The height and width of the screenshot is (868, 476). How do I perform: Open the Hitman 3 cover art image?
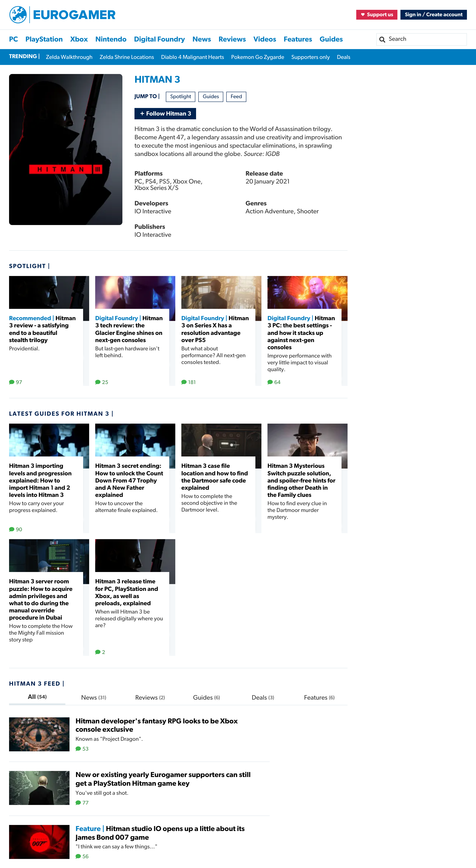pyautogui.click(x=65, y=150)
